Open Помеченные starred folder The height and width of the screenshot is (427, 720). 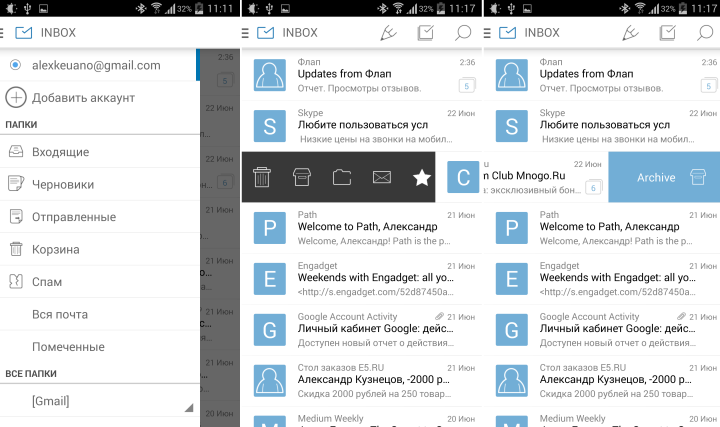(x=68, y=347)
